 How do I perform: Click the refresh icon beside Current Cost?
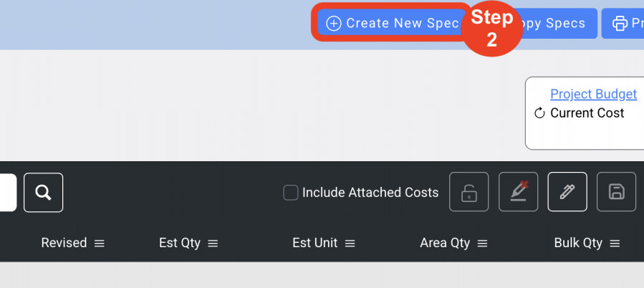point(539,113)
